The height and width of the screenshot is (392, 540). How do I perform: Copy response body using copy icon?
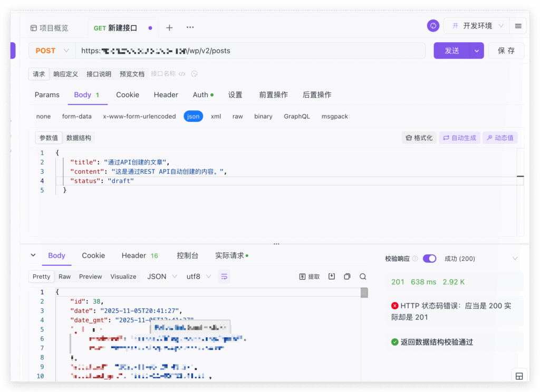click(347, 276)
